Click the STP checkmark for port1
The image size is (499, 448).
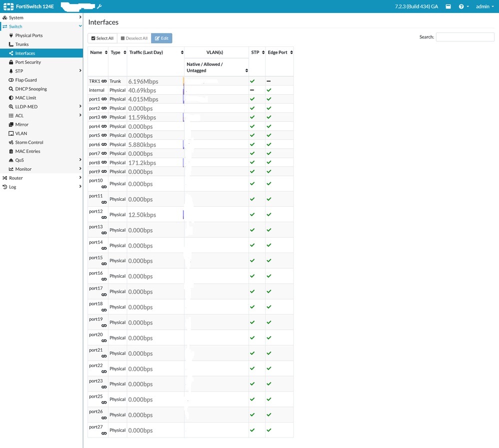pos(252,99)
